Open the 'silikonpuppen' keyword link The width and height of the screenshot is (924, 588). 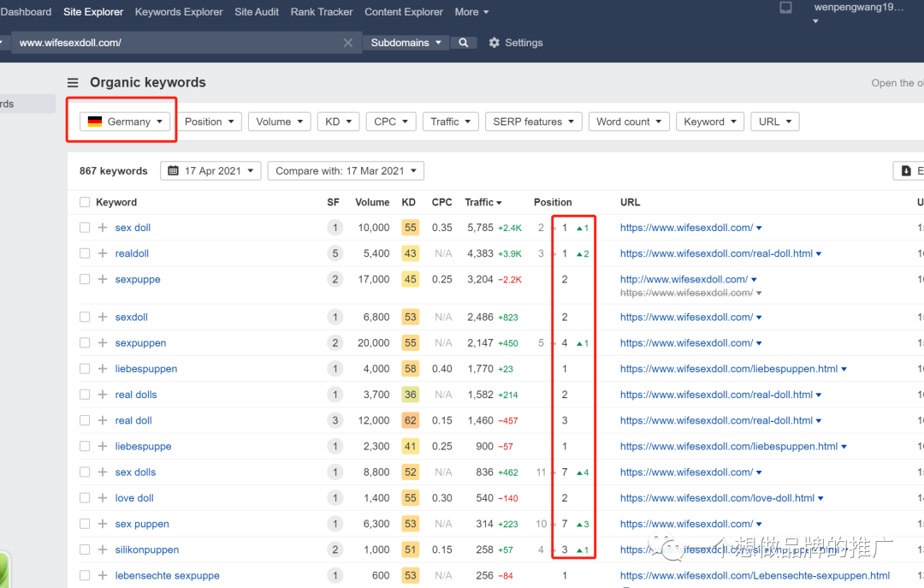pyautogui.click(x=147, y=549)
